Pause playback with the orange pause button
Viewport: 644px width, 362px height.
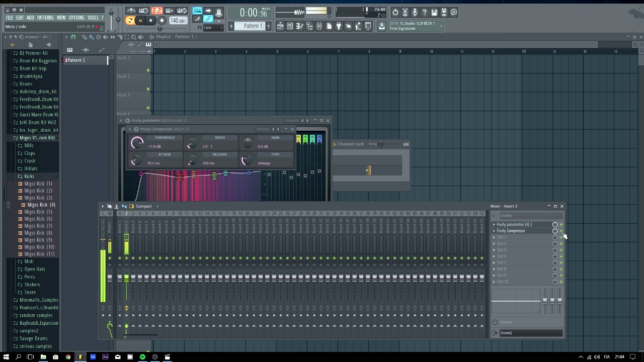[140, 21]
